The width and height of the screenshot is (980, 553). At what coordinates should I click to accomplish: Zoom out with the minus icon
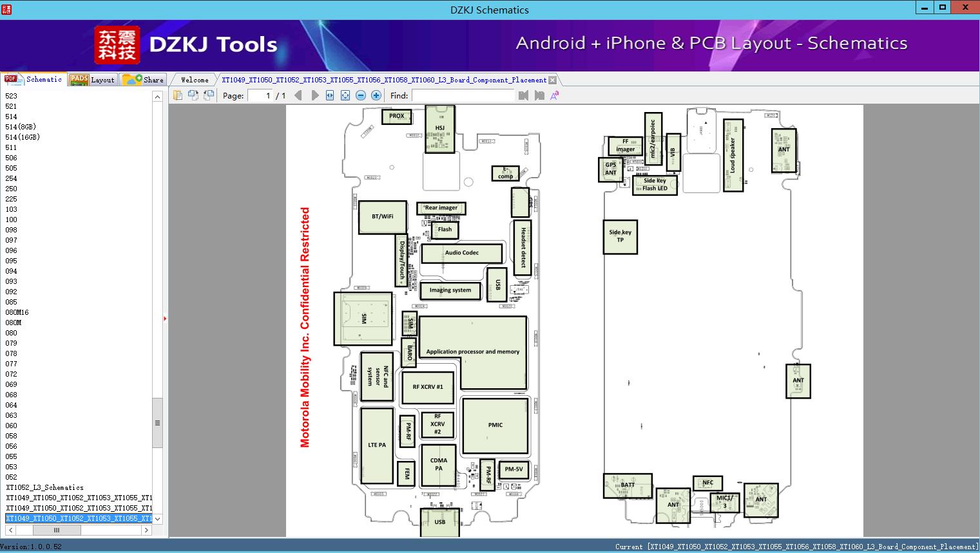click(x=361, y=95)
